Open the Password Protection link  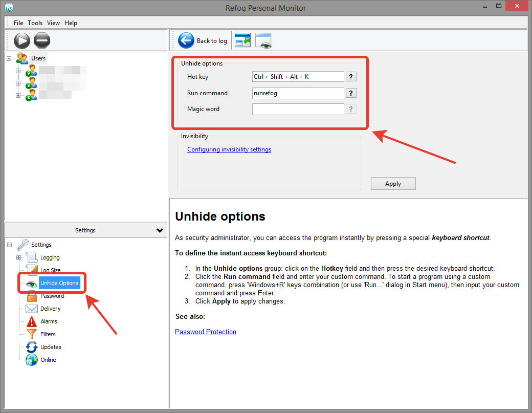[206, 332]
